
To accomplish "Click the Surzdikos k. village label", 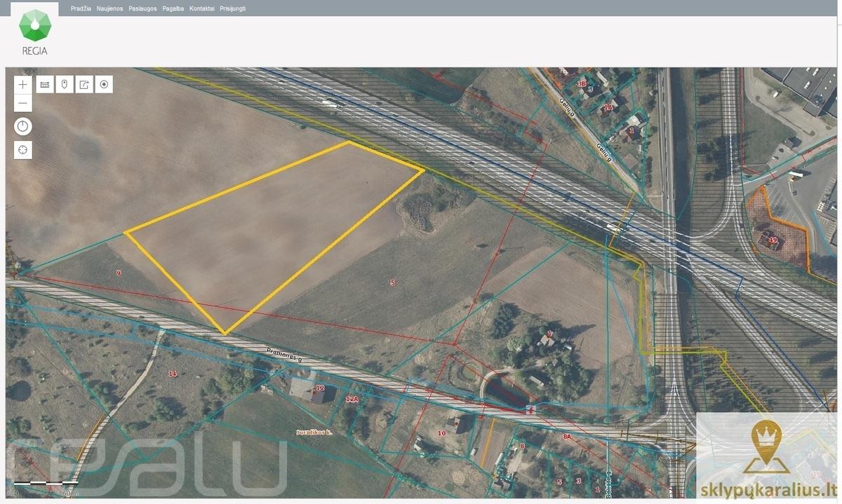I will (x=313, y=433).
